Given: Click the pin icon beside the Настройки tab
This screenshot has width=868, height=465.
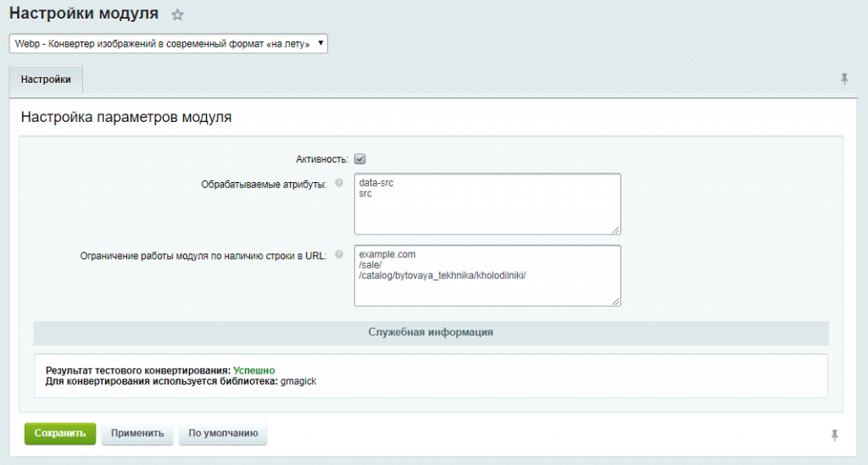Looking at the screenshot, I should pyautogui.click(x=844, y=79).
